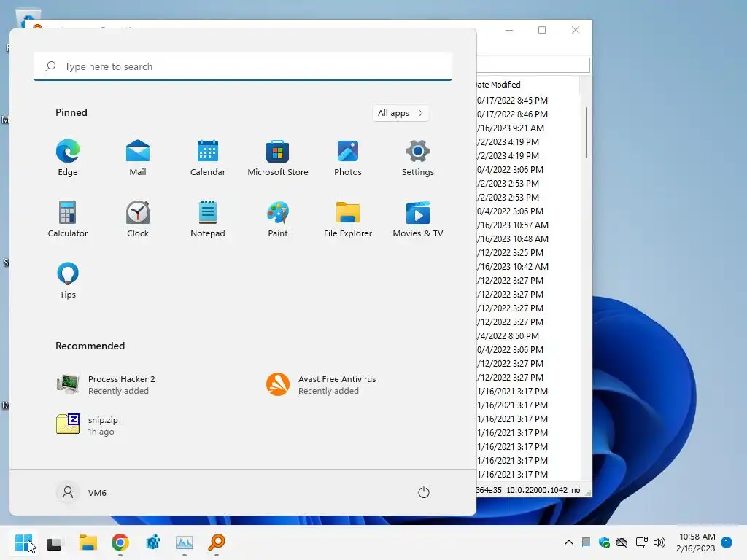
Task: Open the notification badge showing 1
Action: (x=727, y=542)
